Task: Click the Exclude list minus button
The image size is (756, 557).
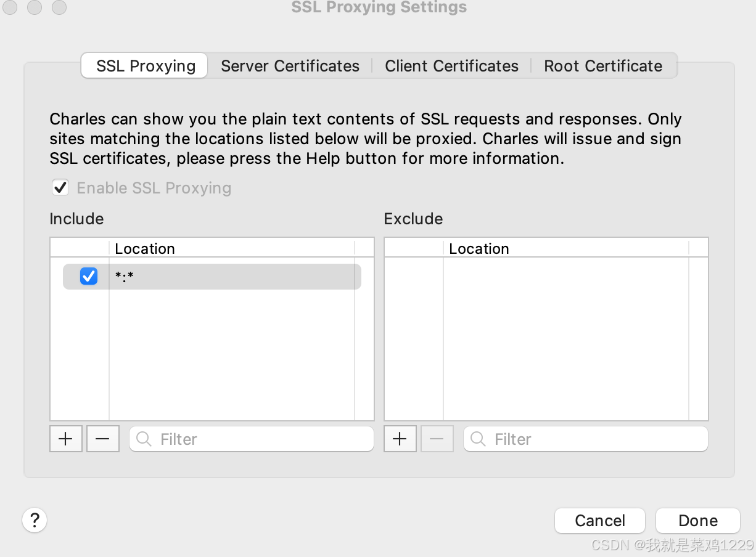Action: 437,439
